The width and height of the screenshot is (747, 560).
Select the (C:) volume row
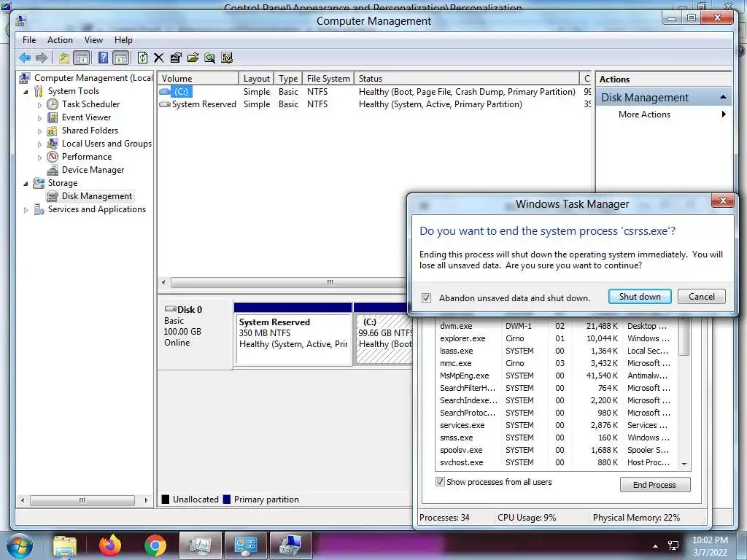pyautogui.click(x=374, y=91)
